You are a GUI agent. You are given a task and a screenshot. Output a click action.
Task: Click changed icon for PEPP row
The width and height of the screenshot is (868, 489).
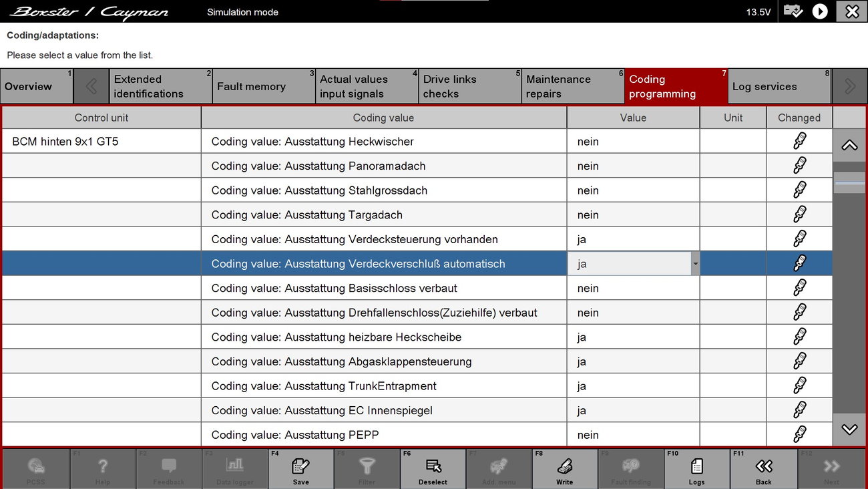pyautogui.click(x=799, y=435)
